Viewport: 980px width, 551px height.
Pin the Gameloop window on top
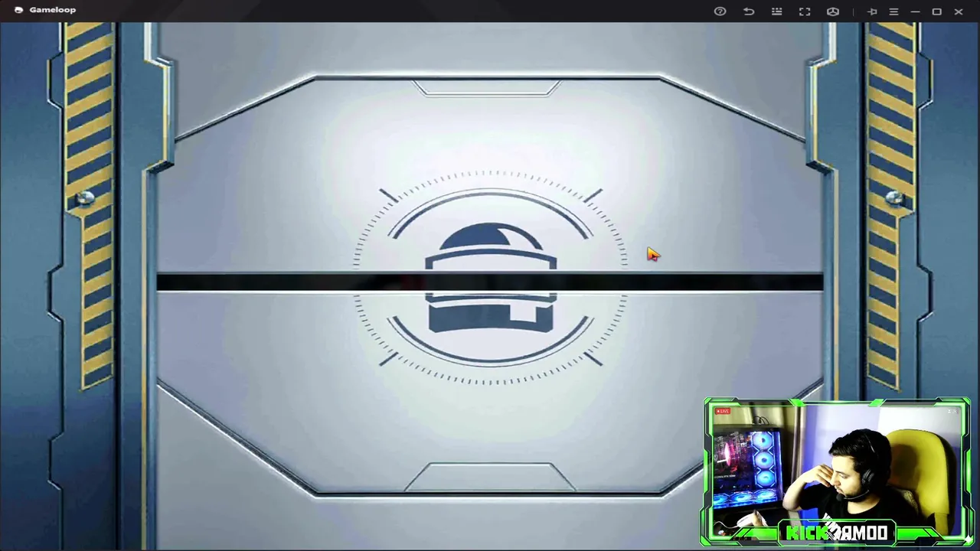(x=872, y=11)
